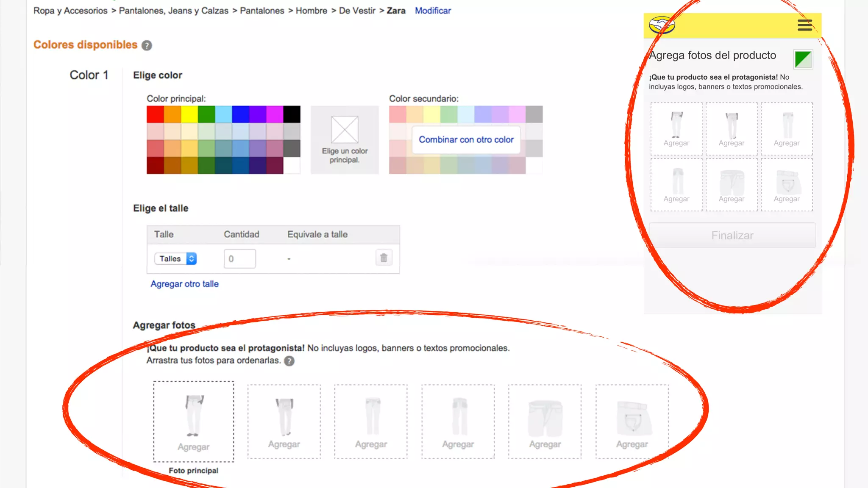Screen dimensions: 868x488
Task: Add photo in last desktop shorts slot
Action: tap(632, 421)
